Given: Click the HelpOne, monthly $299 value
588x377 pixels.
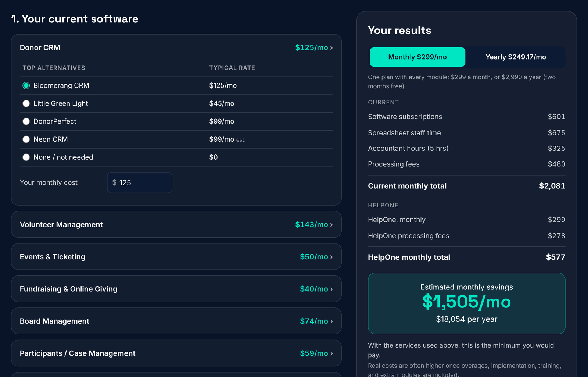Looking at the screenshot, I should 556,220.
